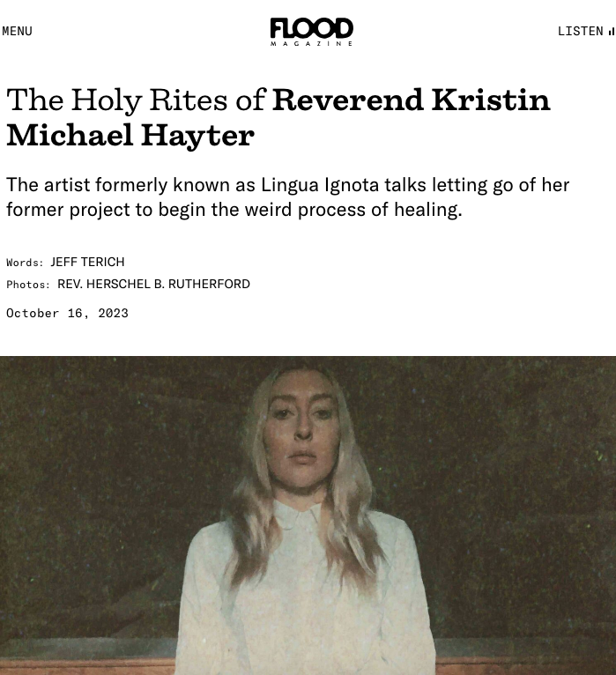Click the article headline Reverend Kristin Michael Hayter
The height and width of the screenshot is (675, 616).
point(278,117)
